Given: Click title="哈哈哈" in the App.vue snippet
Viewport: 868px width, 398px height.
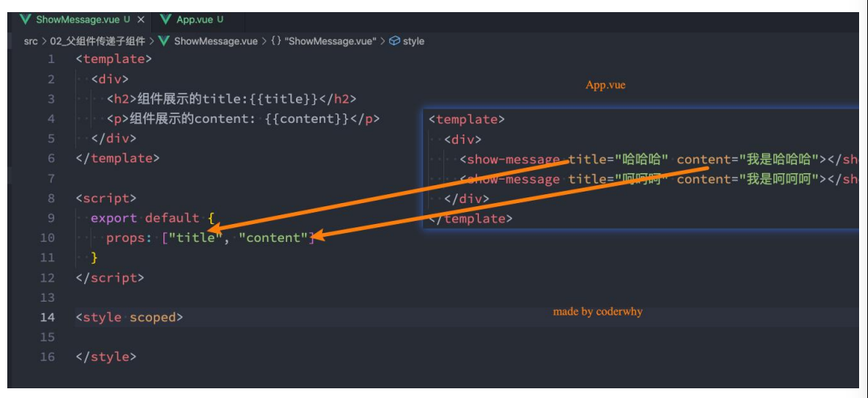Looking at the screenshot, I should 619,160.
